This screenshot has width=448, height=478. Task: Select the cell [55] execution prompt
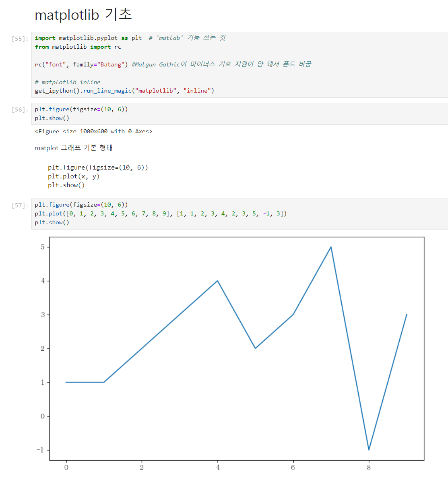[x=20, y=39]
